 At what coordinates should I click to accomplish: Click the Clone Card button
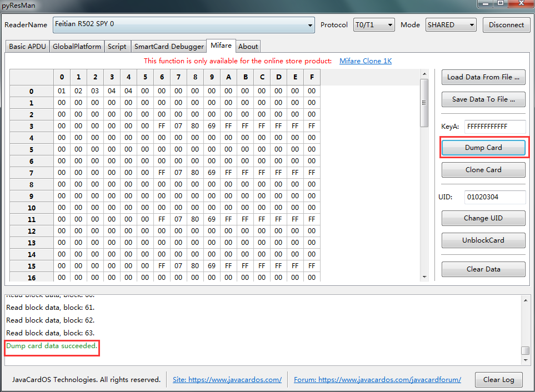click(x=483, y=170)
